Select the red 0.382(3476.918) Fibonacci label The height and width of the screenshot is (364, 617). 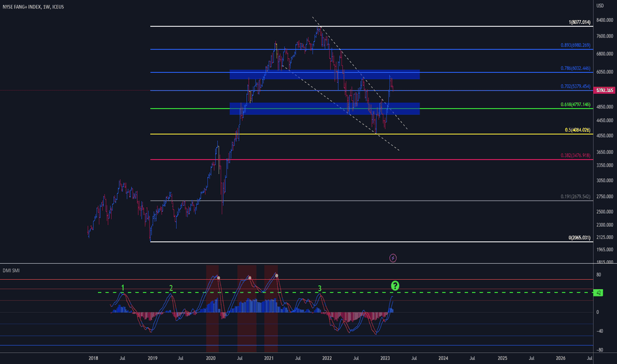[576, 156]
